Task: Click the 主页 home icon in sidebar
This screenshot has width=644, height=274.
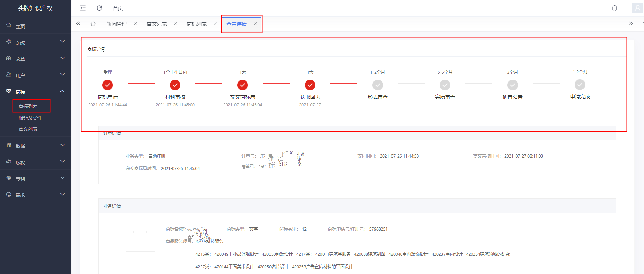Action: 9,25
